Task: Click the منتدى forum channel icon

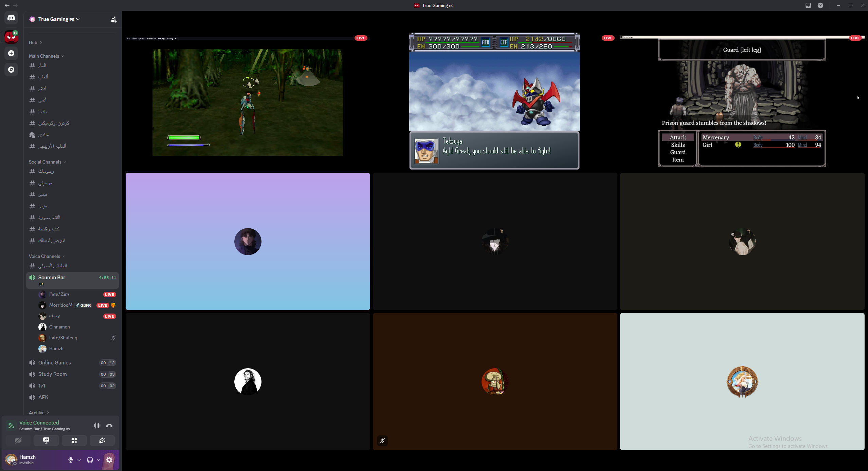Action: pos(32,135)
